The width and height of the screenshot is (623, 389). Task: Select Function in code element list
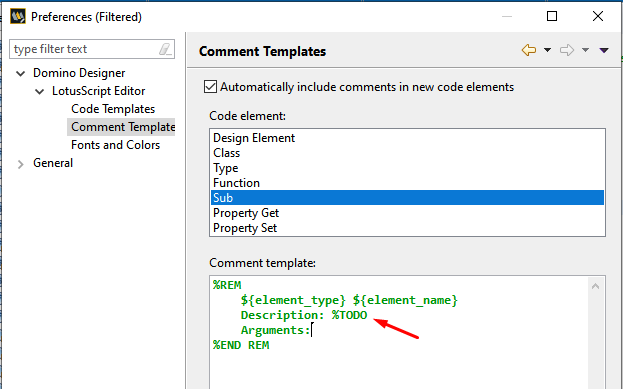coord(407,183)
